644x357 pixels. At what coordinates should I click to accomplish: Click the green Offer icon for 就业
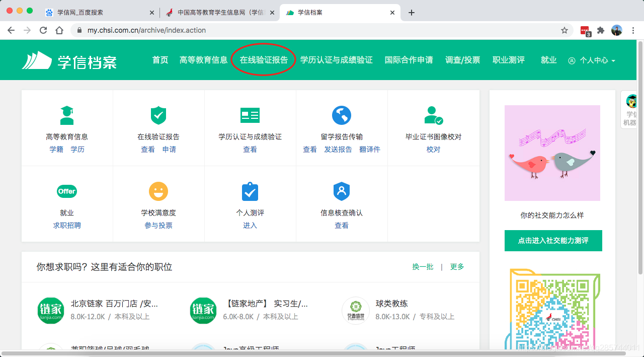[x=67, y=191]
